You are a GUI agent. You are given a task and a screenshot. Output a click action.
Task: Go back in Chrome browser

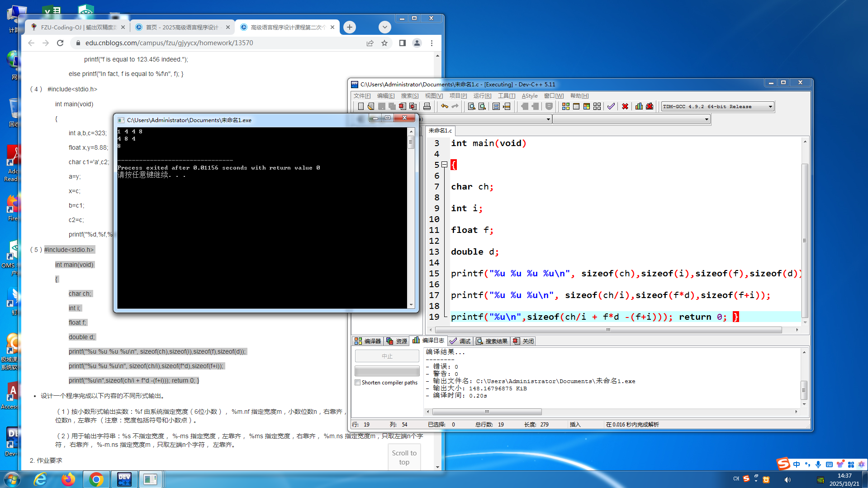(x=31, y=43)
